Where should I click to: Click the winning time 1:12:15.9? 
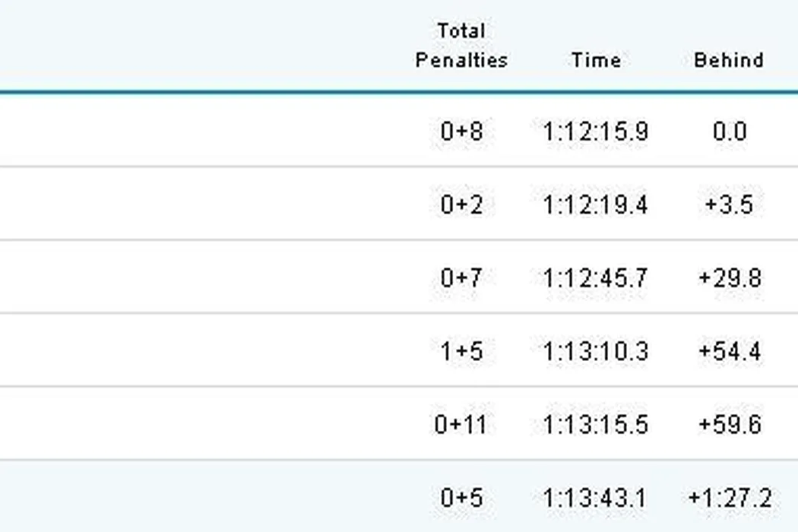(x=596, y=131)
